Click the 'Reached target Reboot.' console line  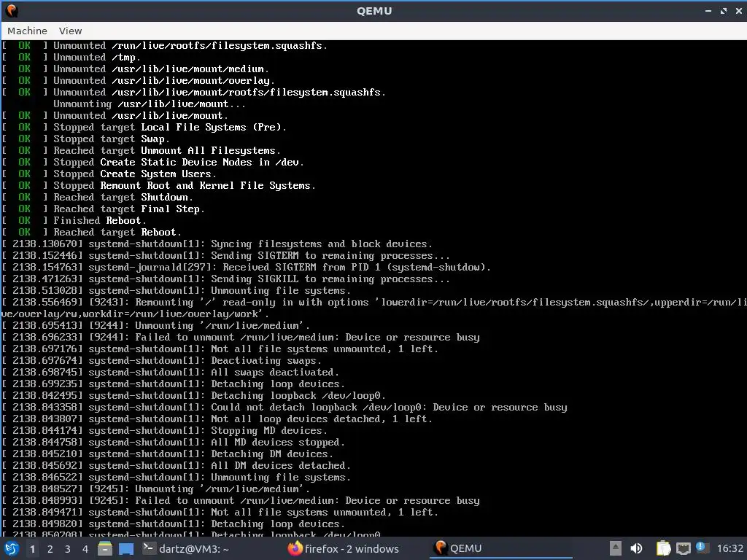tap(91, 233)
